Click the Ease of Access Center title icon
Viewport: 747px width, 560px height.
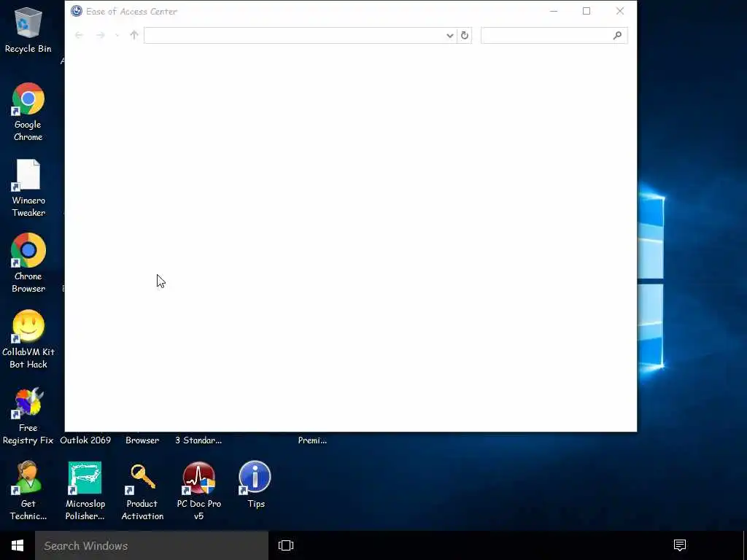pyautogui.click(x=76, y=11)
